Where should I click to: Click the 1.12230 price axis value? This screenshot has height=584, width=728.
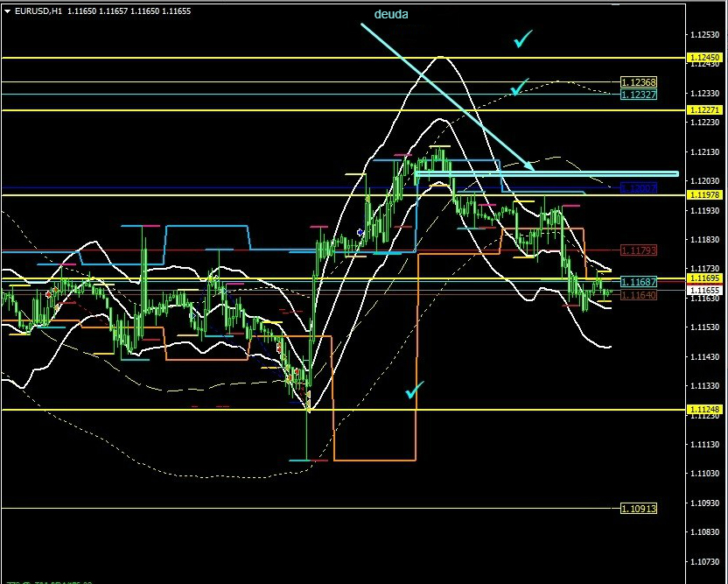(x=705, y=123)
